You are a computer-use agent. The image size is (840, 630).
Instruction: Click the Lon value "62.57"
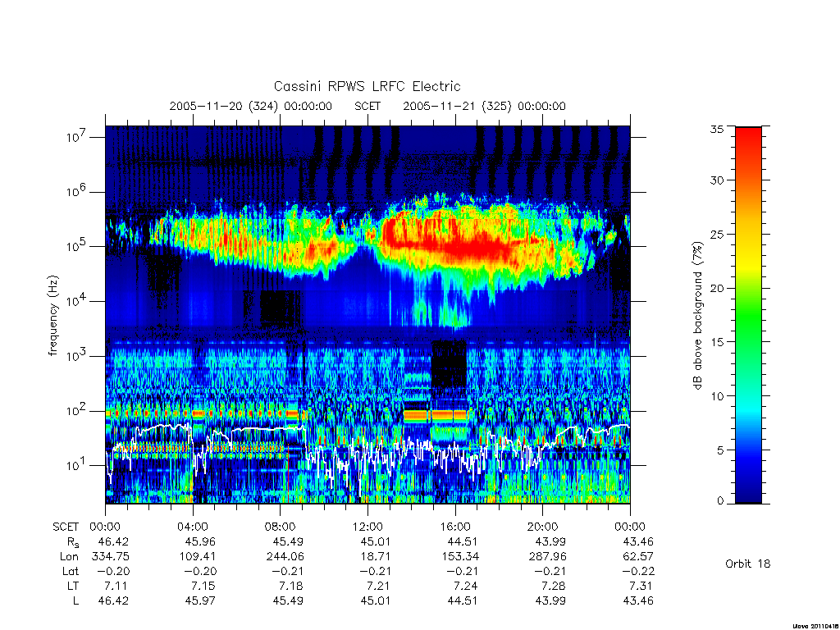click(638, 557)
